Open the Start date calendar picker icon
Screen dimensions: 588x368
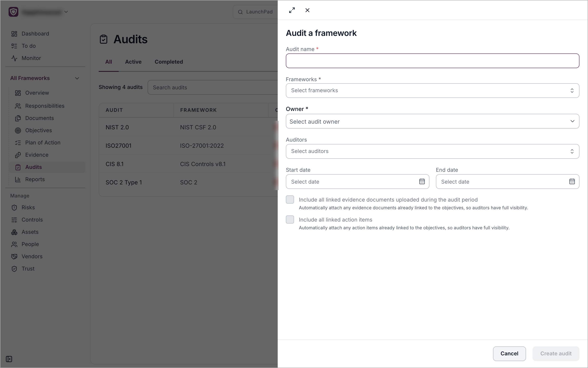422,182
